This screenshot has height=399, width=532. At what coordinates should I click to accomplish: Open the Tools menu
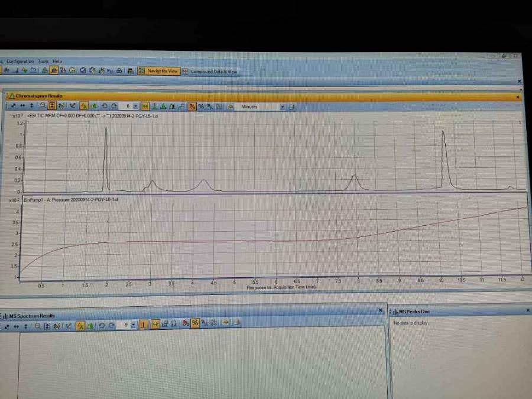pyautogui.click(x=43, y=61)
